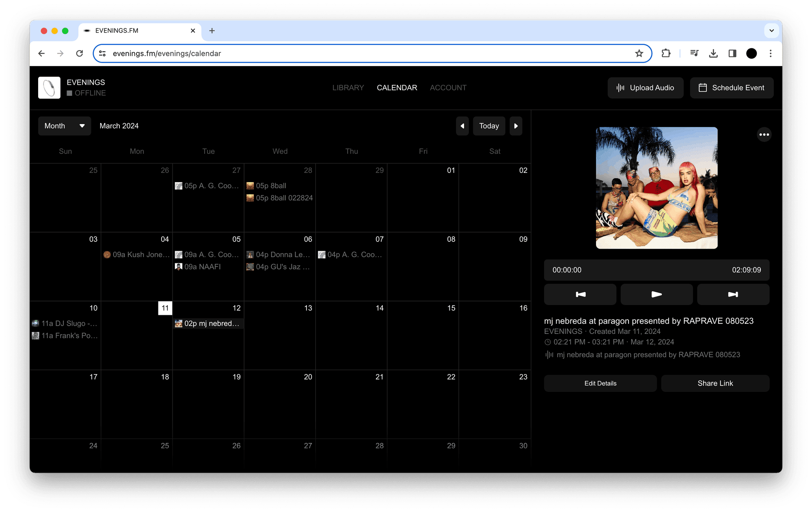Jump to Today in calendar
The image size is (812, 512).
pos(489,126)
